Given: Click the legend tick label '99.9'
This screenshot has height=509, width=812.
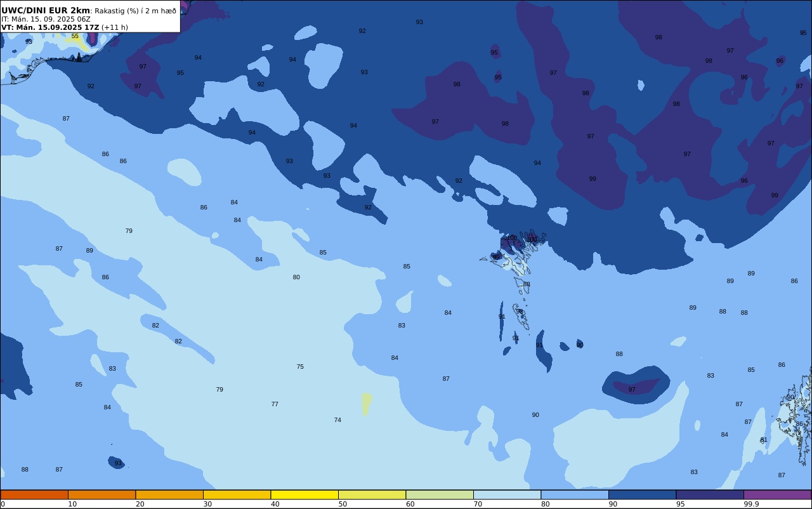Looking at the screenshot, I should [752, 504].
